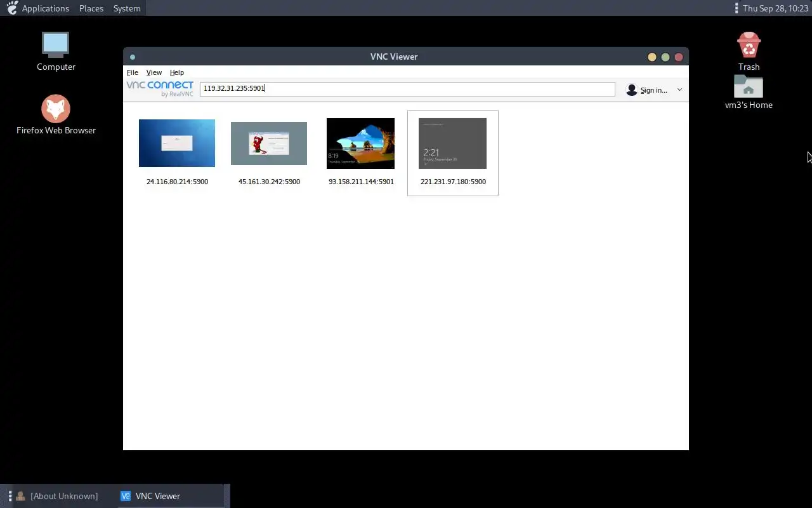Click the 24.116.80.214:5900 label text
The height and width of the screenshot is (508, 812).
177,182
